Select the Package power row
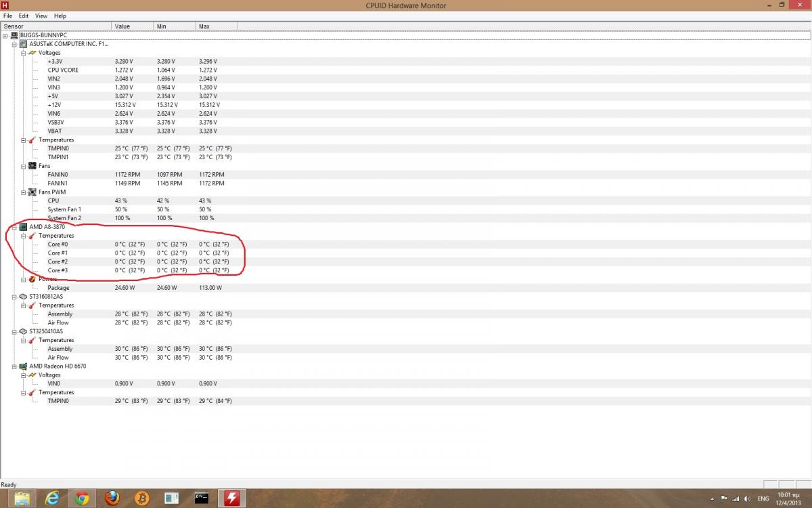 406,288
